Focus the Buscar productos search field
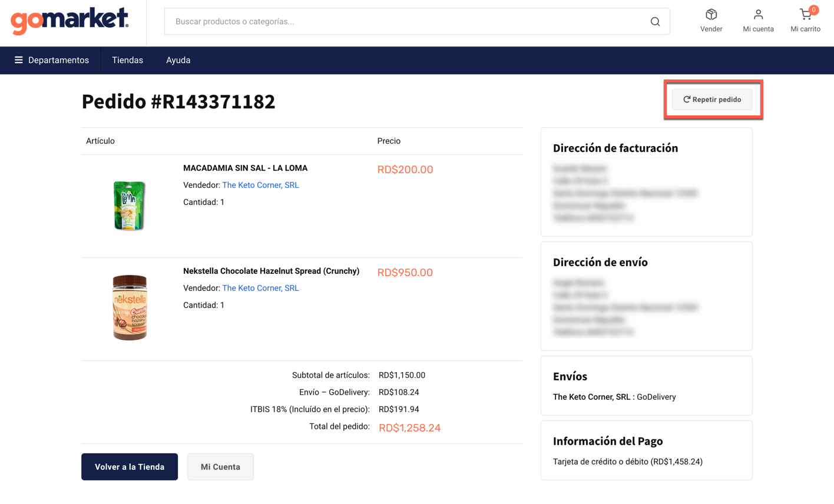The height and width of the screenshot is (504, 834). (x=417, y=22)
